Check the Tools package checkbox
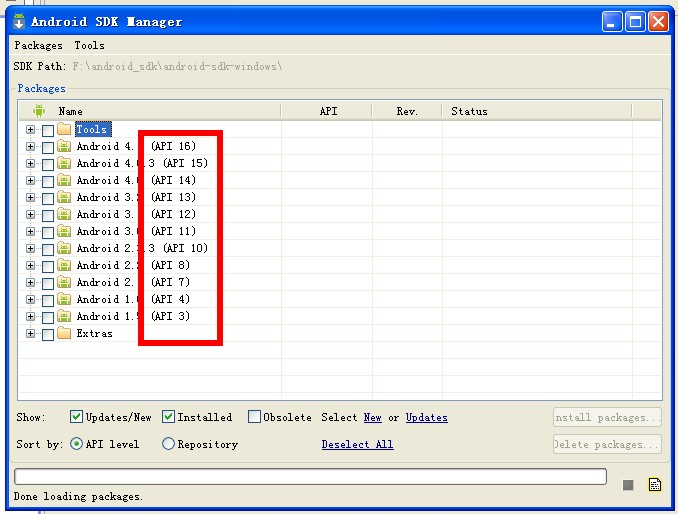The width and height of the screenshot is (678, 514). pos(48,130)
